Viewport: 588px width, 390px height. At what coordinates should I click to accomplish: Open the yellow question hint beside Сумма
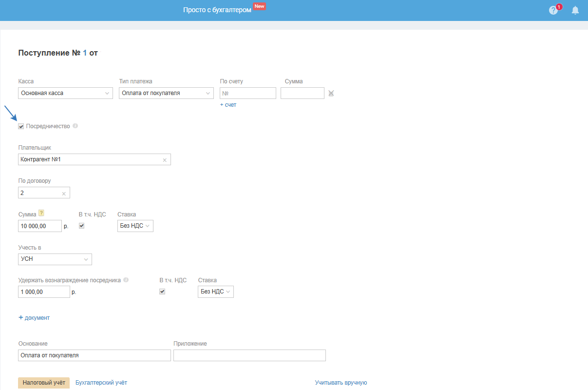(41, 213)
